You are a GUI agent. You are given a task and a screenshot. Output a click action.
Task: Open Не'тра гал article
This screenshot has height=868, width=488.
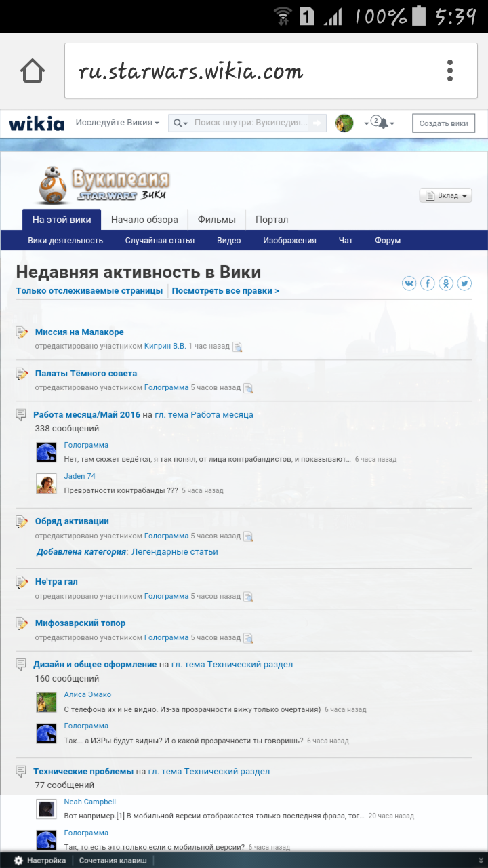pos(56,582)
